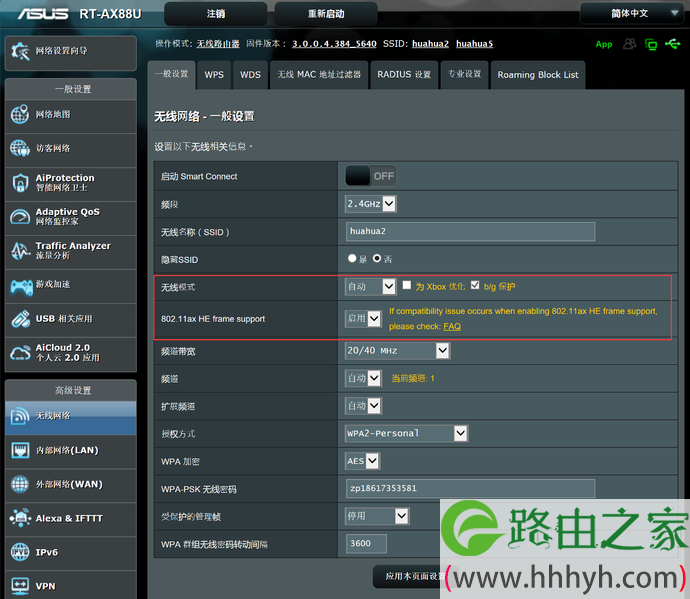The width and height of the screenshot is (690, 599).
Task: Switch to the Roaming Block List tab
Action: click(538, 75)
